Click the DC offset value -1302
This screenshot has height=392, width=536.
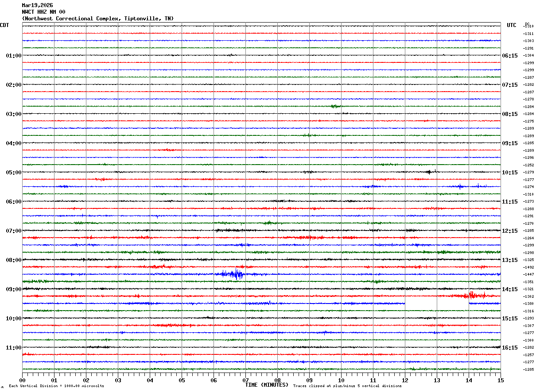(x=528, y=296)
